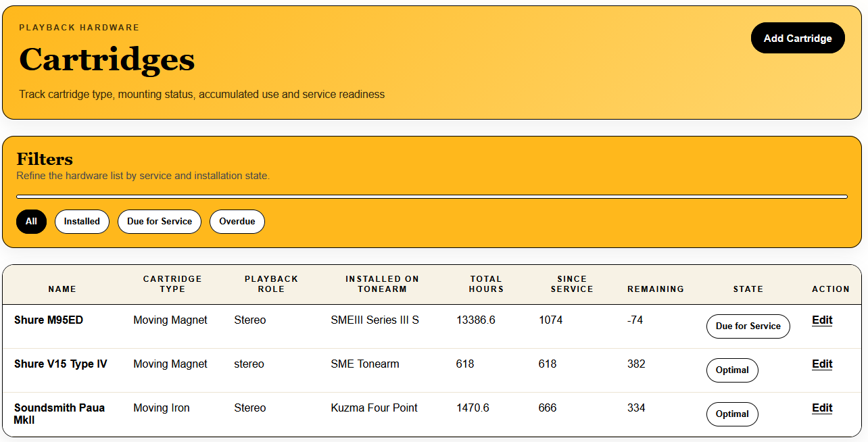Click the Add Cartridge button

[x=798, y=38]
